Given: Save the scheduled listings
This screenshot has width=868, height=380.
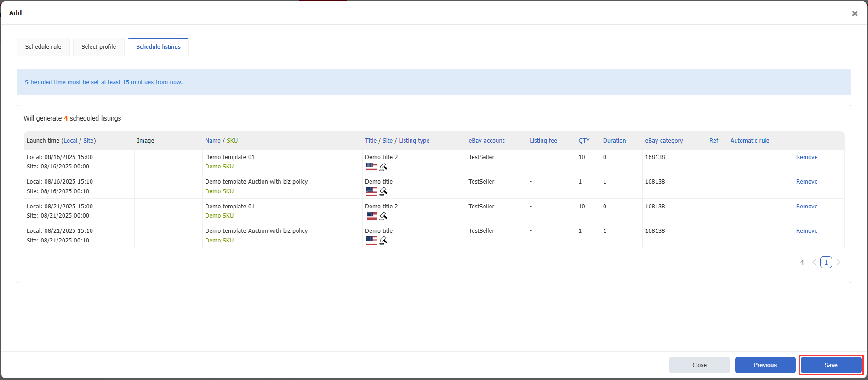Looking at the screenshot, I should pos(831,365).
